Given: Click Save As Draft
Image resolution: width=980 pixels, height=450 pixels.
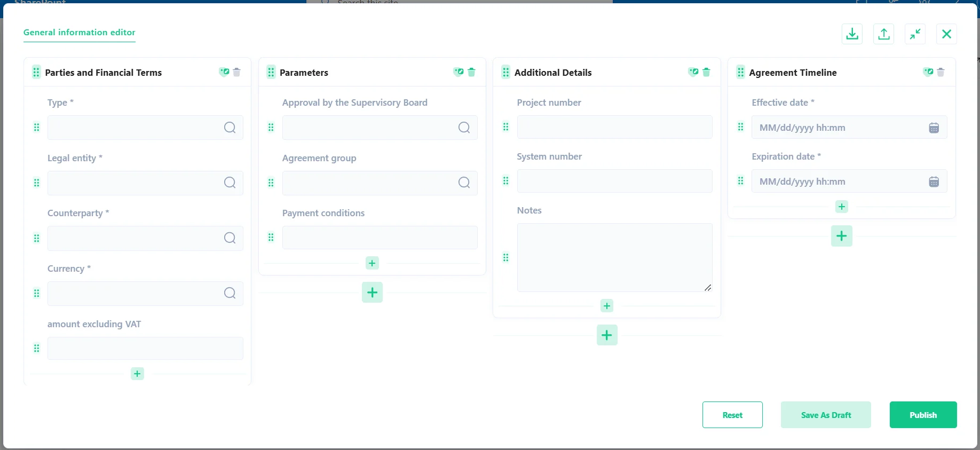Looking at the screenshot, I should (825, 415).
